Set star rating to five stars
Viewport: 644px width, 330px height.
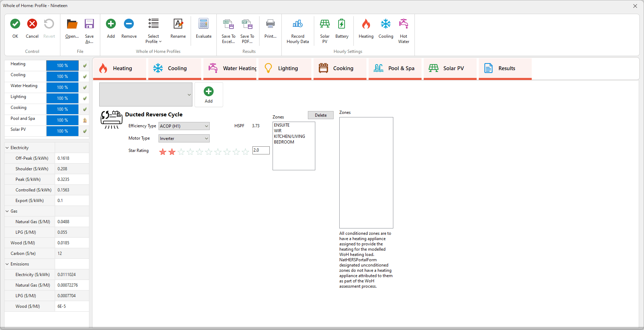pyautogui.click(x=199, y=152)
